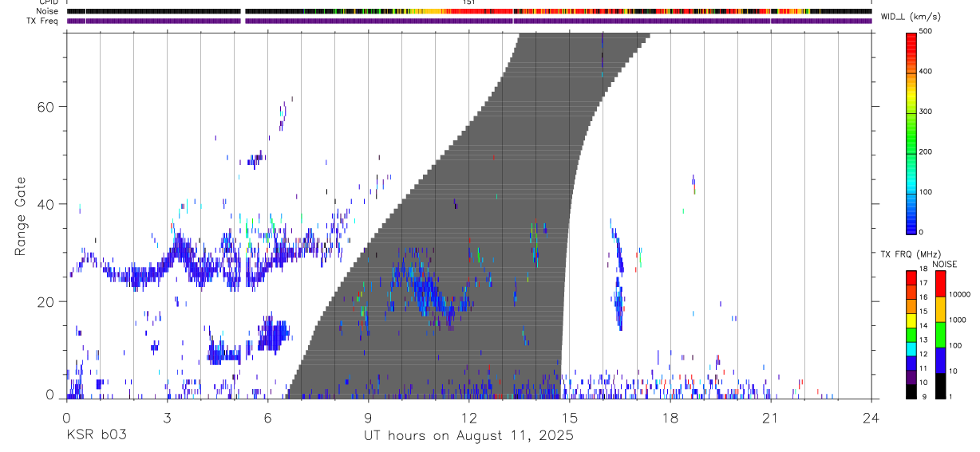
Task: Click the "300" label on the WID scale
Action: coord(926,112)
